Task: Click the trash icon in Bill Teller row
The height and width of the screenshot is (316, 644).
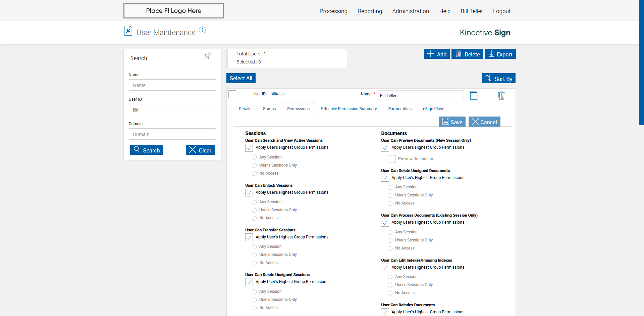Action: click(x=501, y=96)
